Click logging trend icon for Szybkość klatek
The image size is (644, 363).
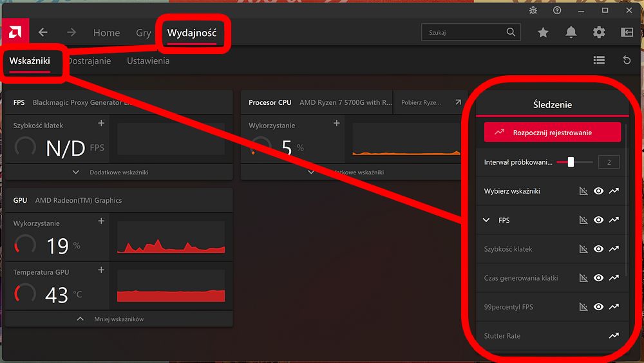click(614, 249)
